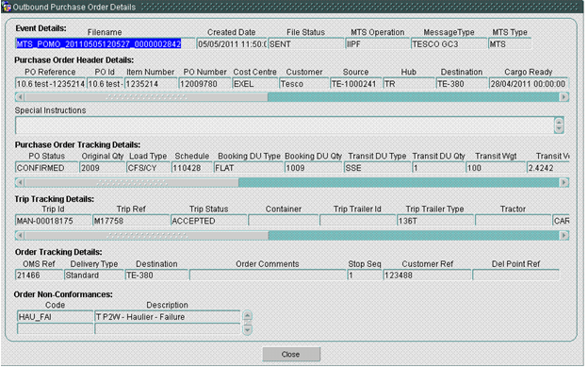Click the Special Instructions text box
588x368 pixels.
285,125
